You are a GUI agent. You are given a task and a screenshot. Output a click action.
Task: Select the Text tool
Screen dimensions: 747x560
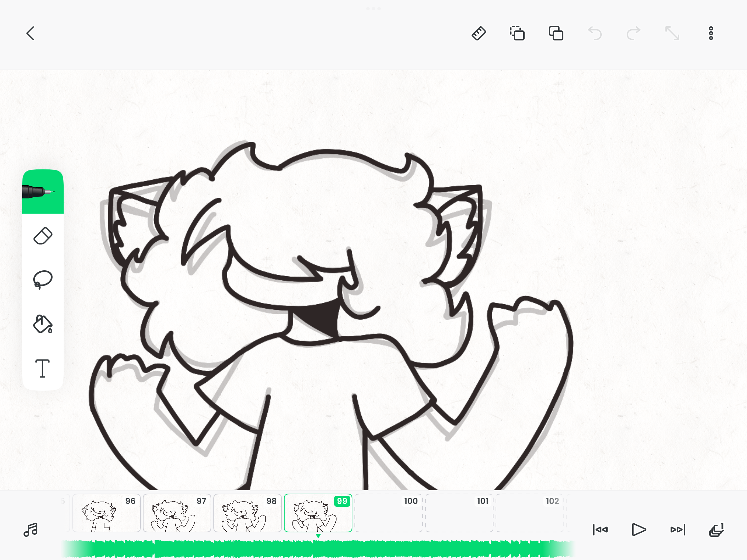tap(43, 368)
